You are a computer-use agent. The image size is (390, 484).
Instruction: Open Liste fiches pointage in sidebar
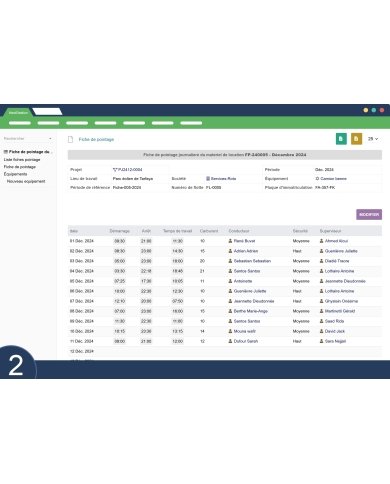pyautogui.click(x=22, y=160)
